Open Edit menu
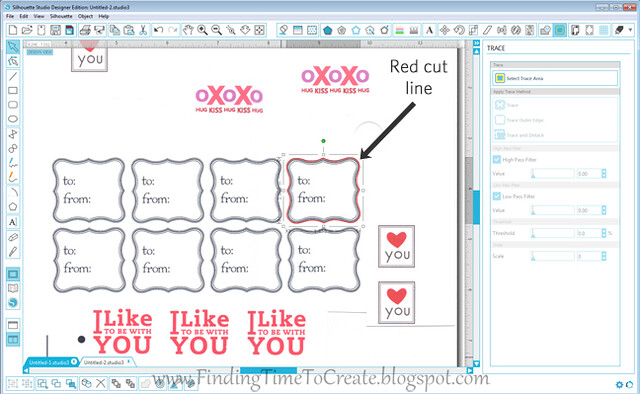640x394 pixels. click(x=24, y=16)
